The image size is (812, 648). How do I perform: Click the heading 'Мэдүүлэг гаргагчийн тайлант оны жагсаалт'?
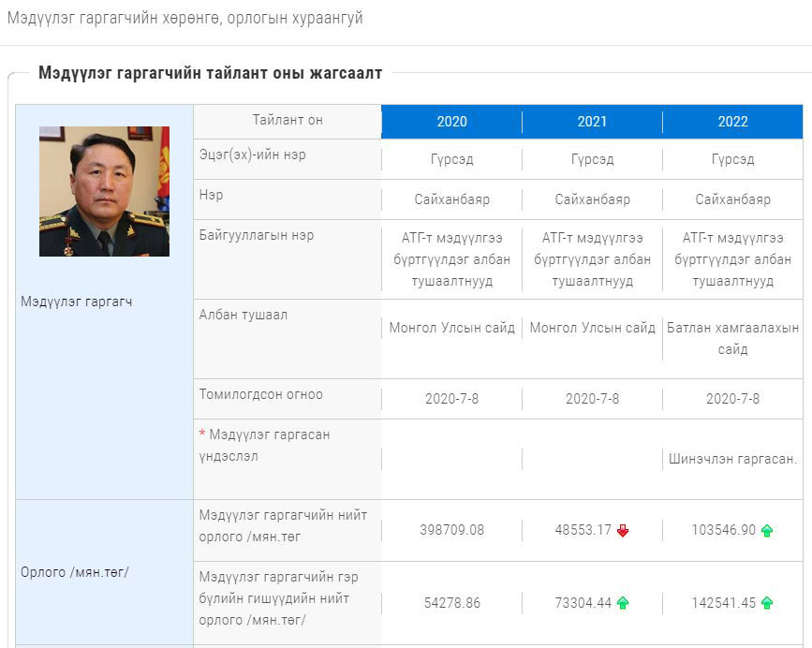pos(210,73)
